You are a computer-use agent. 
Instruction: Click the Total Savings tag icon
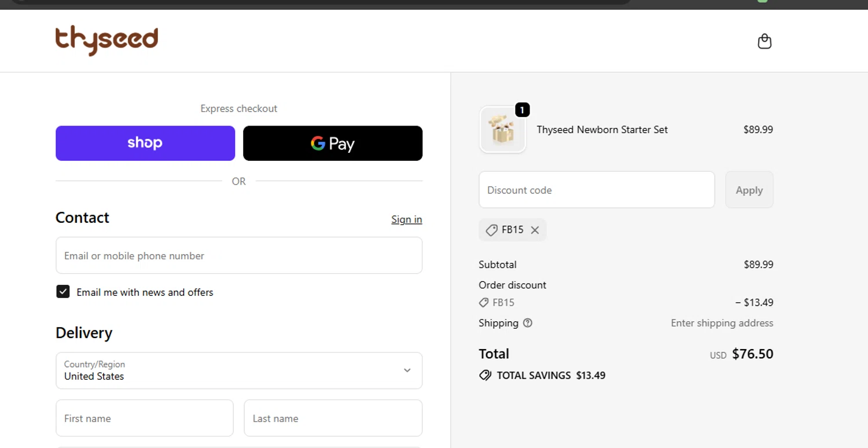(x=486, y=375)
